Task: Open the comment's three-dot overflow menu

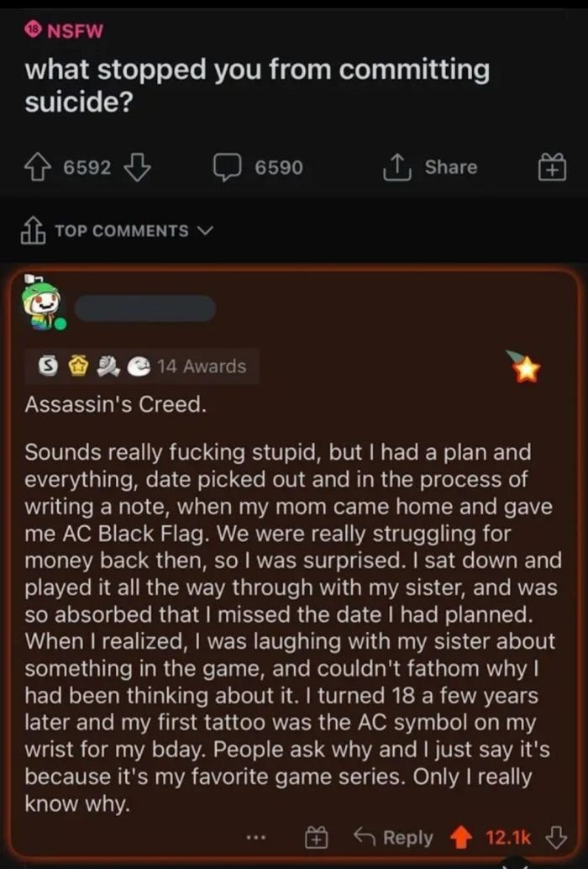Action: 257,838
